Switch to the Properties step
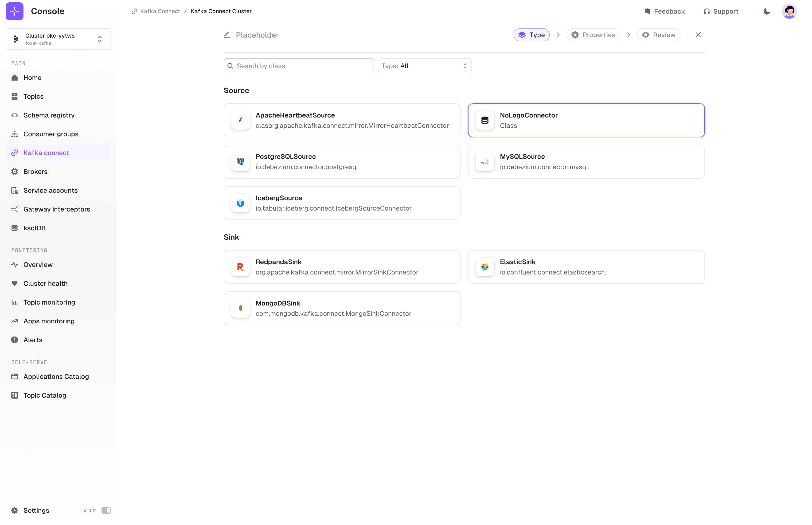This screenshot has width=812, height=525. tap(593, 35)
